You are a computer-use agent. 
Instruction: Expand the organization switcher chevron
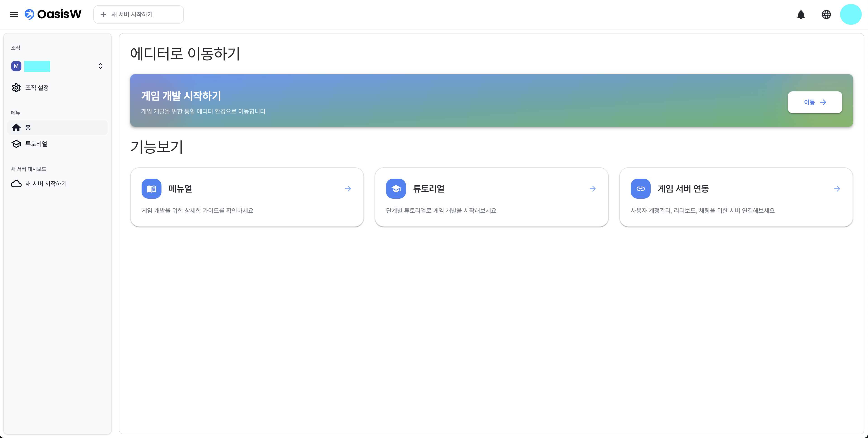tap(100, 66)
